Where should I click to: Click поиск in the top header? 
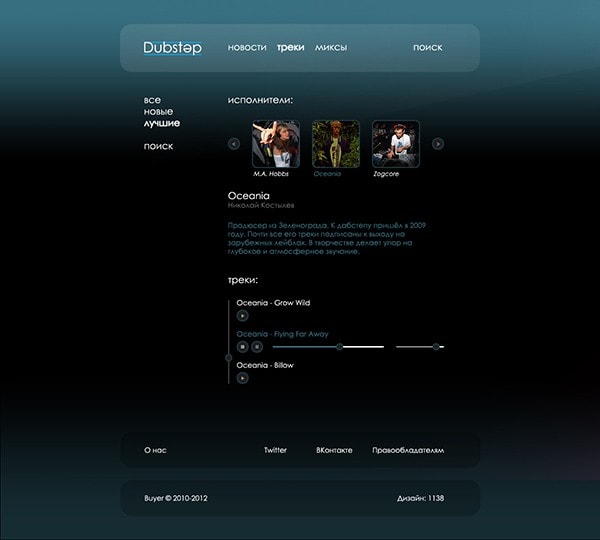(427, 47)
